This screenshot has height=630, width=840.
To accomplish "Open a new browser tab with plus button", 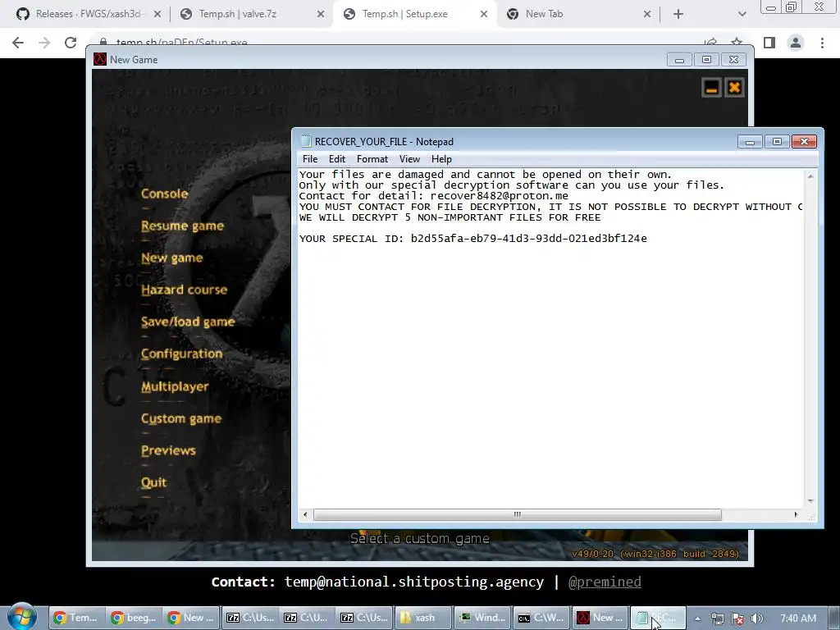I will pos(678,14).
